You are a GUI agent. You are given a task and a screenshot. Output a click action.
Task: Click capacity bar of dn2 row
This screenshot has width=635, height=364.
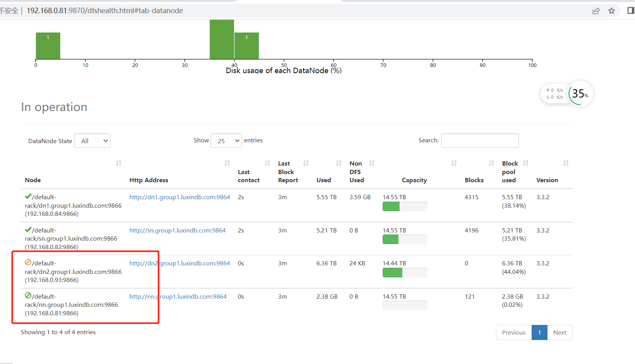[x=405, y=273]
